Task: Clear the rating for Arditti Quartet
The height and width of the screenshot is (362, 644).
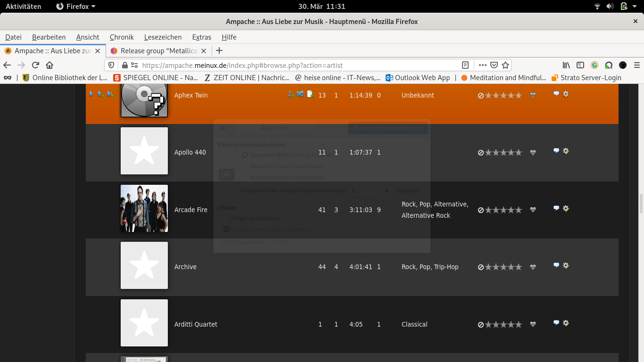Action: click(x=481, y=324)
